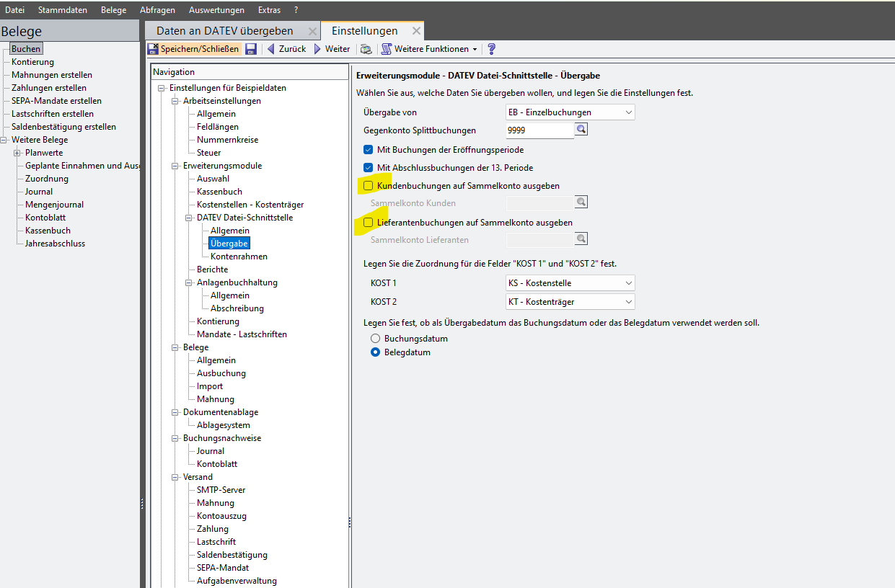Switch to 'Daten an DATEV übergeben' tab

[x=224, y=31]
